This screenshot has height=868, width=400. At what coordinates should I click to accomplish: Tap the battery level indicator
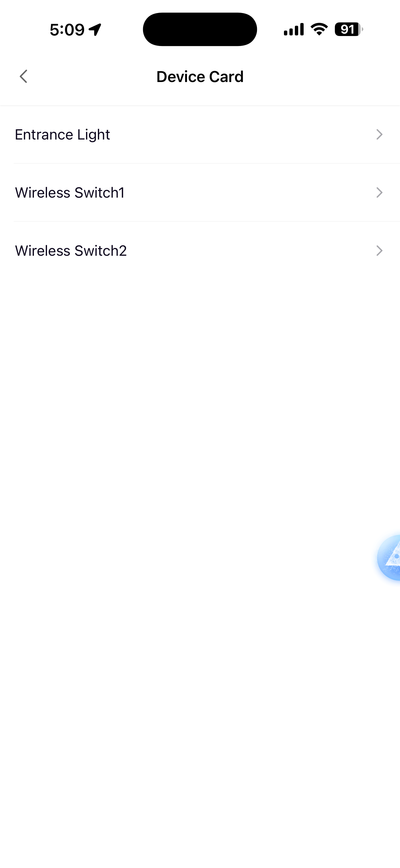349,29
